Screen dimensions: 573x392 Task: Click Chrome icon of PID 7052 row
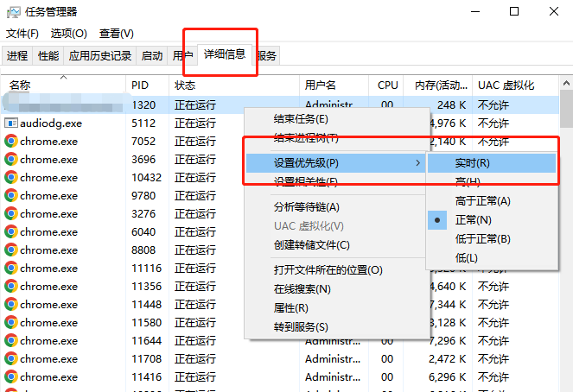click(11, 142)
